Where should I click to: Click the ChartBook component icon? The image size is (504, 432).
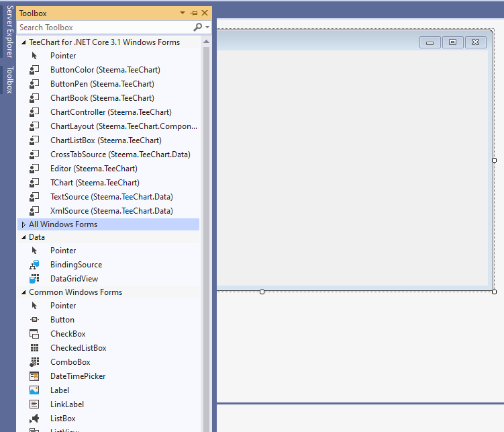tap(34, 98)
